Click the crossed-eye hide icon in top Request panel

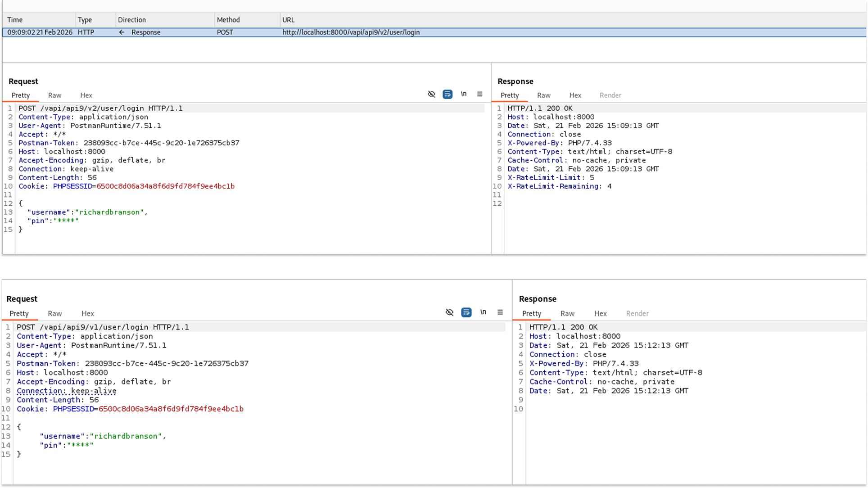click(431, 94)
